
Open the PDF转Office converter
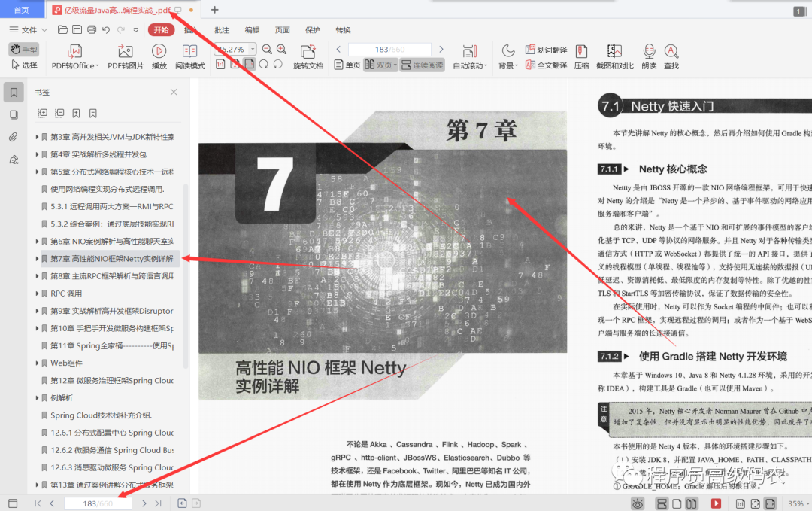pyautogui.click(x=74, y=57)
